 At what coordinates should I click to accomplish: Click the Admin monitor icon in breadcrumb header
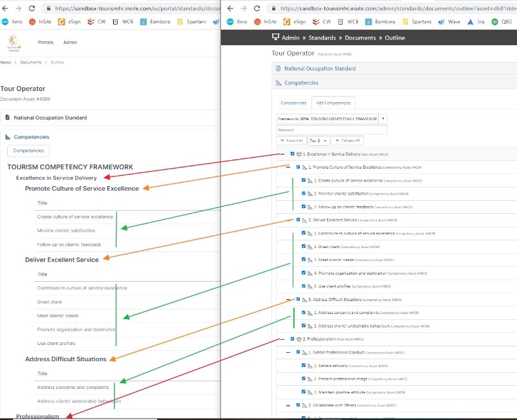[x=275, y=37]
